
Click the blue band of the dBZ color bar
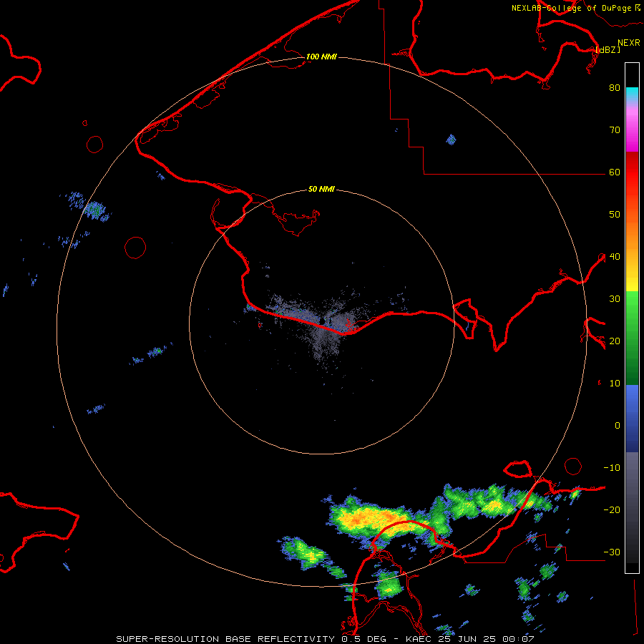(x=632, y=419)
